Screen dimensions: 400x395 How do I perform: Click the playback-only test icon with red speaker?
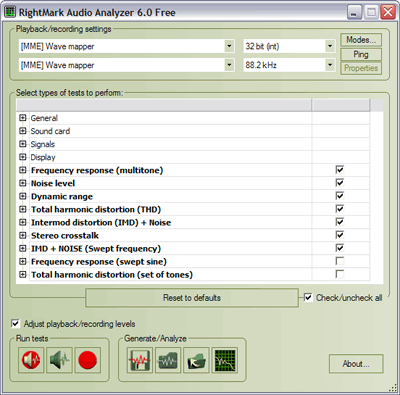[x=31, y=360]
